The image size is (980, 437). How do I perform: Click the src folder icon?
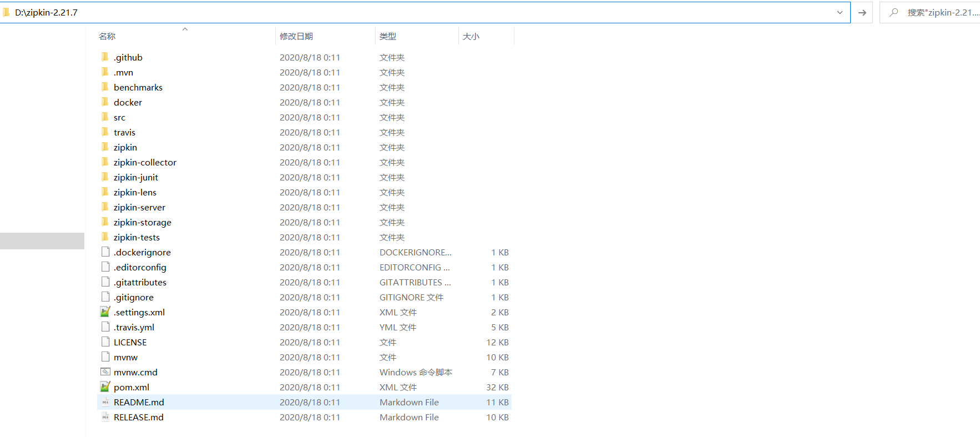point(105,117)
